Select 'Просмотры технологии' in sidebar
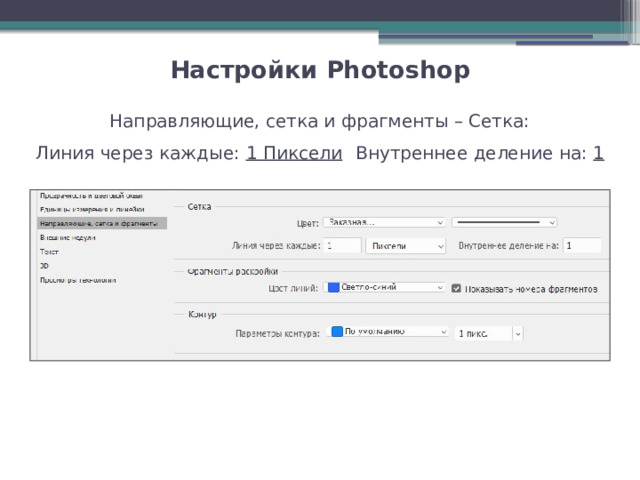The image size is (640, 480). pos(78,280)
